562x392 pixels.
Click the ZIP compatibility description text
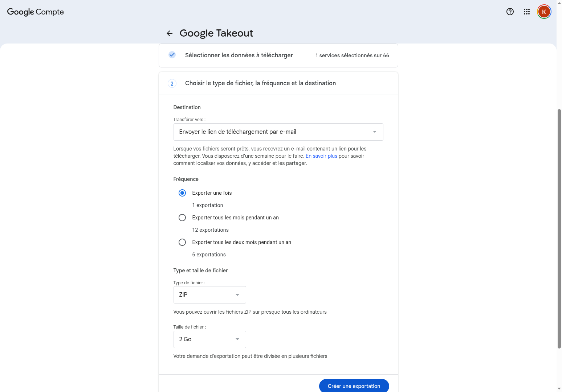(250, 312)
